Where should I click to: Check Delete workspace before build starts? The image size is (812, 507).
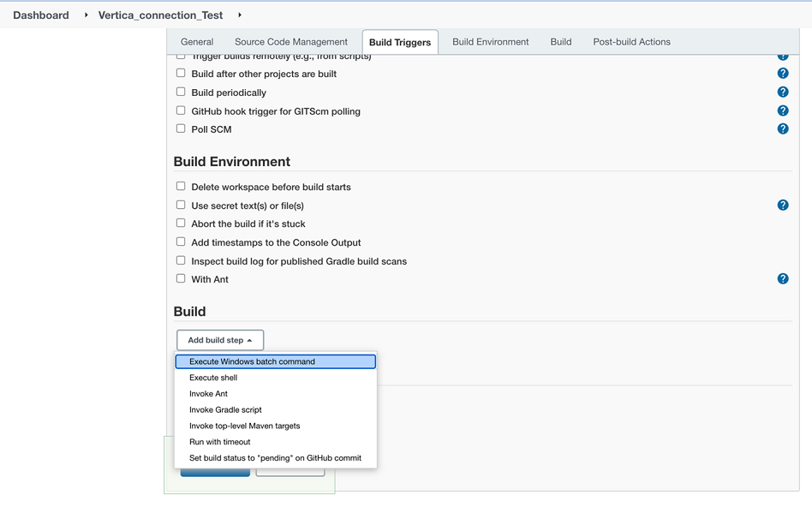181,186
